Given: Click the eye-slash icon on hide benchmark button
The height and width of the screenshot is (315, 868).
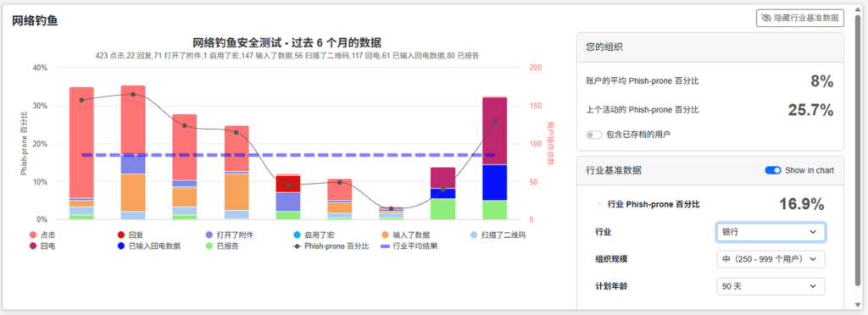Looking at the screenshot, I should (x=766, y=19).
